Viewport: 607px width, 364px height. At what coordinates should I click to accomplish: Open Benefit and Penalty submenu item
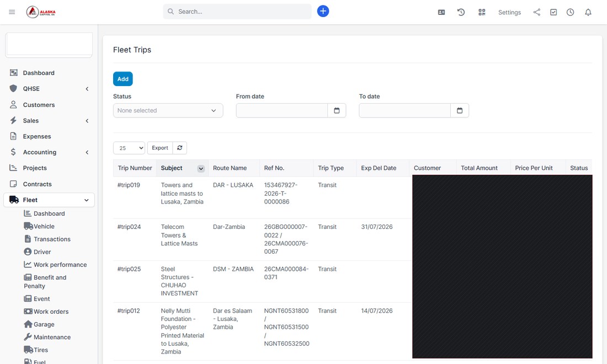click(x=45, y=282)
